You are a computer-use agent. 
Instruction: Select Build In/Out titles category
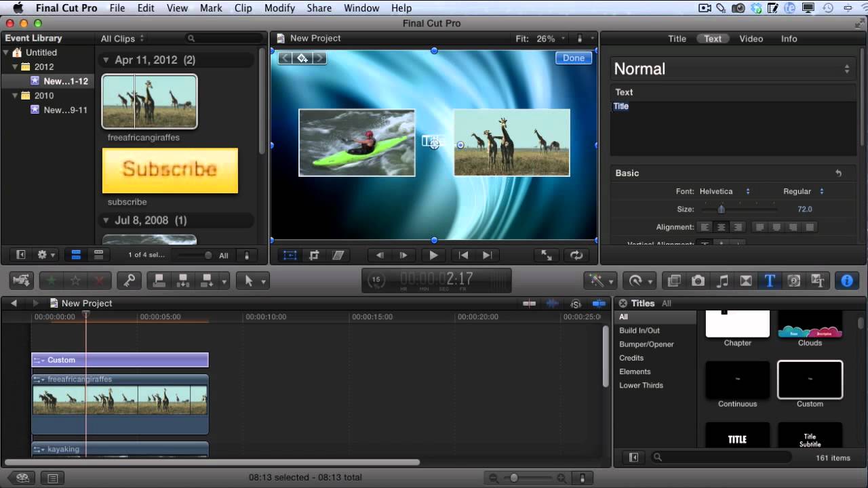point(639,331)
